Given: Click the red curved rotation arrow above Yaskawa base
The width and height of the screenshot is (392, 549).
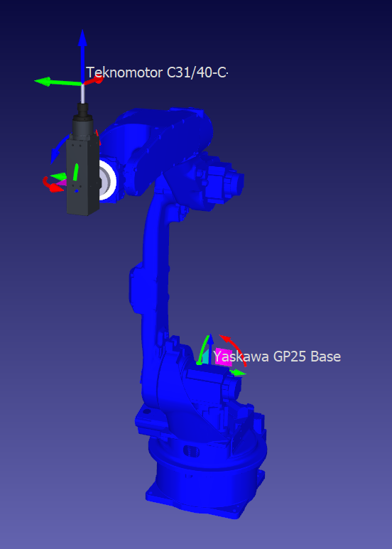Looking at the screenshot, I should [x=234, y=349].
